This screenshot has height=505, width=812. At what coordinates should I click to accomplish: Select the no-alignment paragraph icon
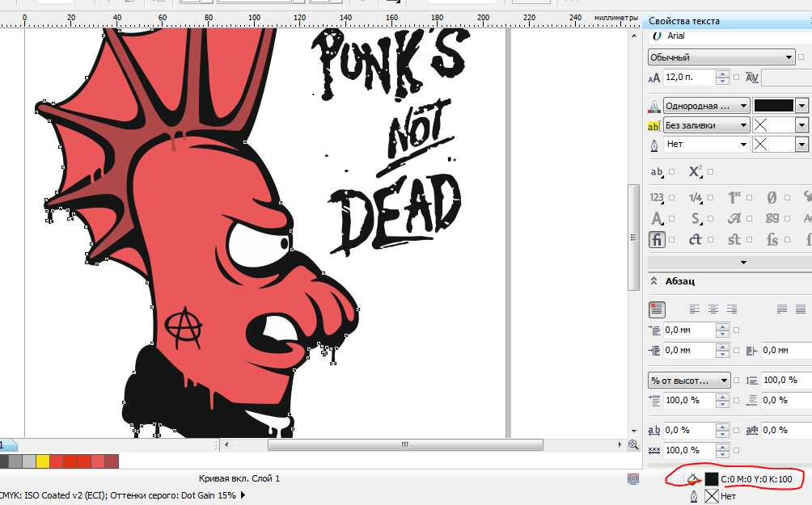point(657,309)
